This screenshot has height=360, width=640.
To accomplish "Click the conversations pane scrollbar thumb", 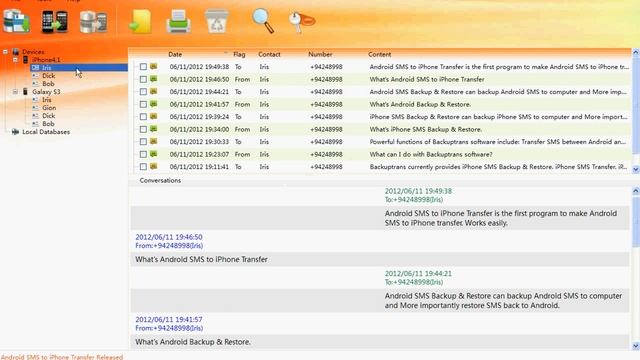I will tap(636, 221).
